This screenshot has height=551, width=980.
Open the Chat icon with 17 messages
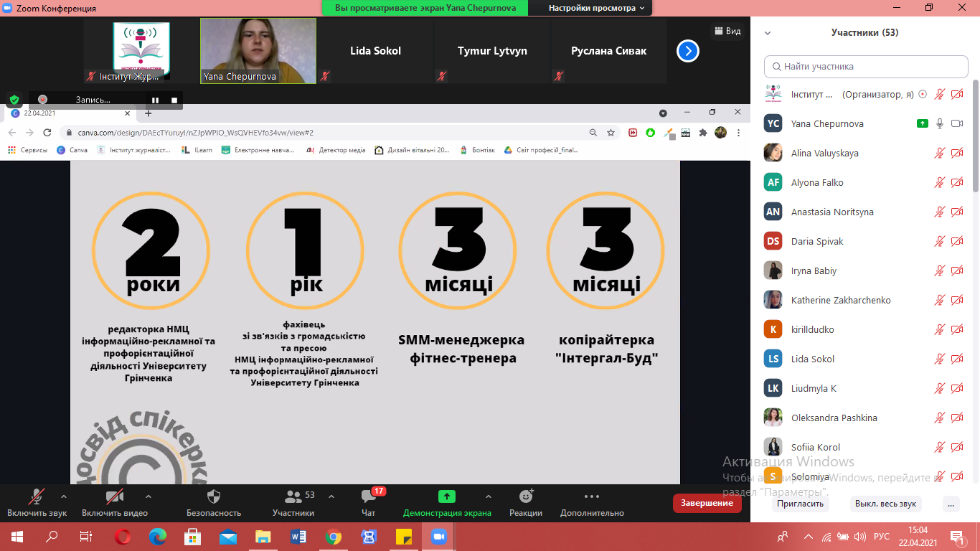(369, 497)
